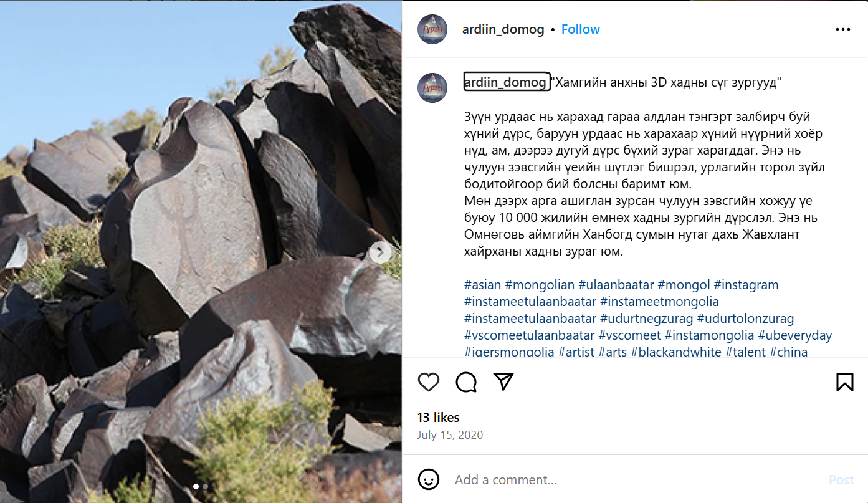This screenshot has width=868, height=503.
Task: Like the post with the heart icon
Action: pyautogui.click(x=429, y=382)
